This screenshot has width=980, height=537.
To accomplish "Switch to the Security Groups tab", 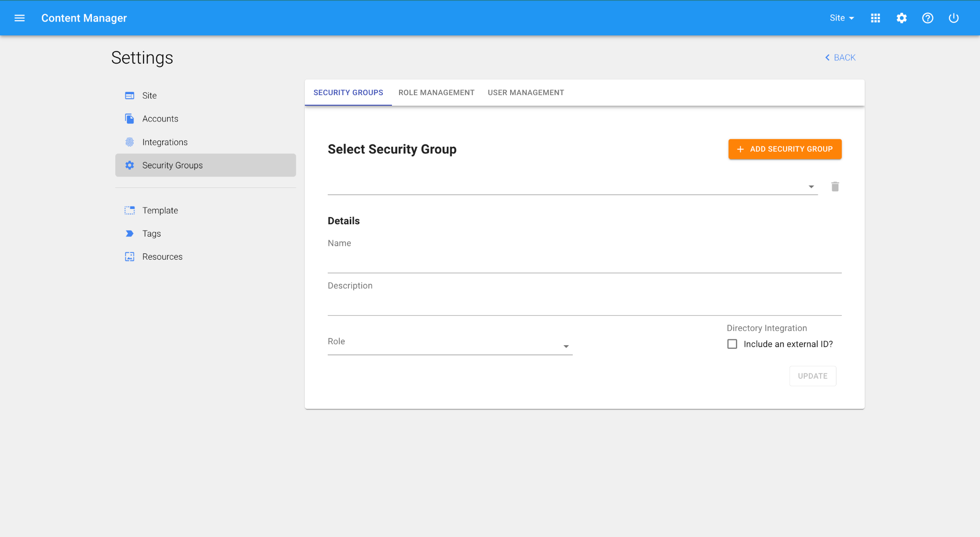I will [348, 93].
